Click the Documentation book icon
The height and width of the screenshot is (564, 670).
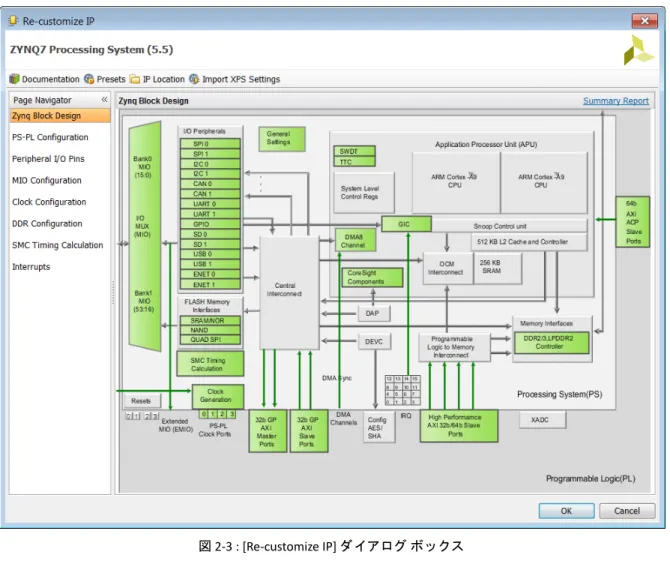15,79
